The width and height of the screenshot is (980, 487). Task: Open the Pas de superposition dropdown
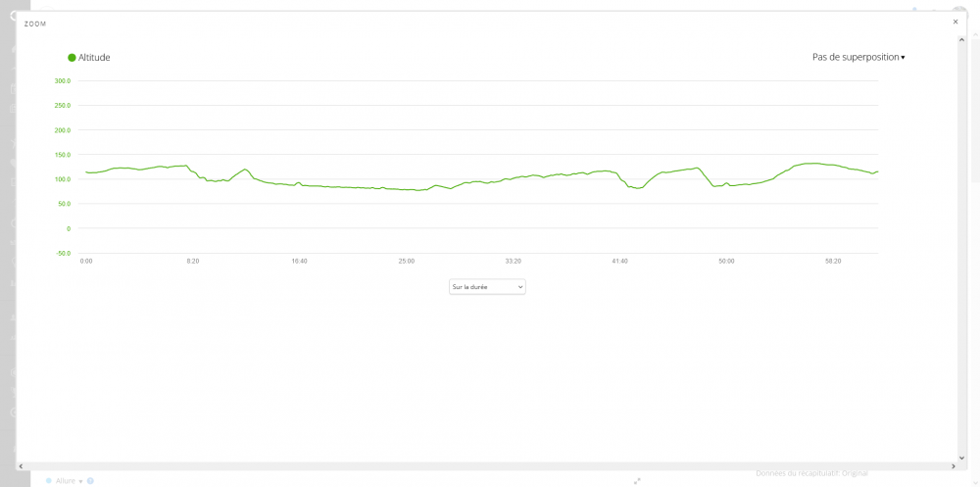858,57
